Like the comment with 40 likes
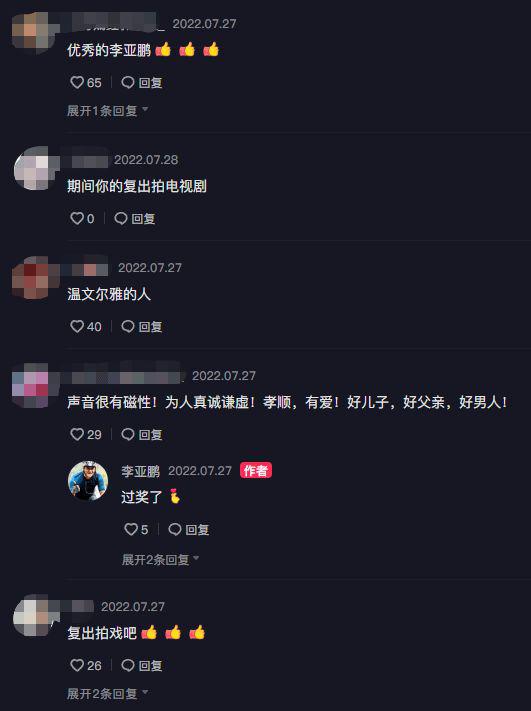This screenshot has height=711, width=531. tap(77, 326)
